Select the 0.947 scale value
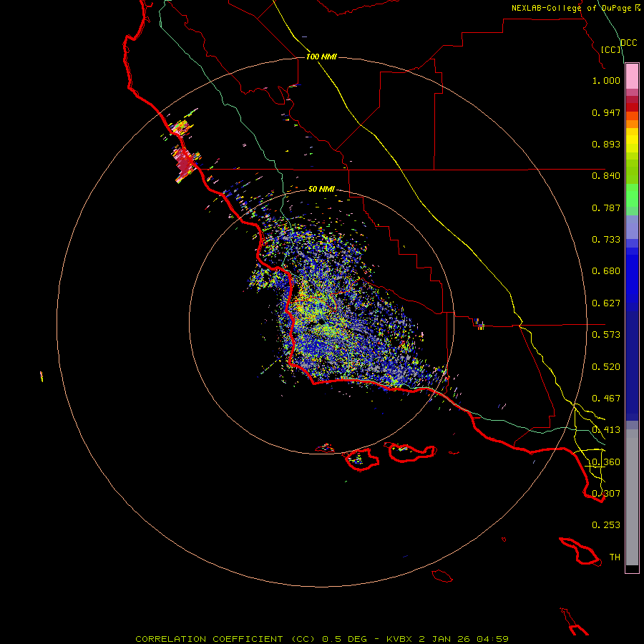 pyautogui.click(x=606, y=112)
